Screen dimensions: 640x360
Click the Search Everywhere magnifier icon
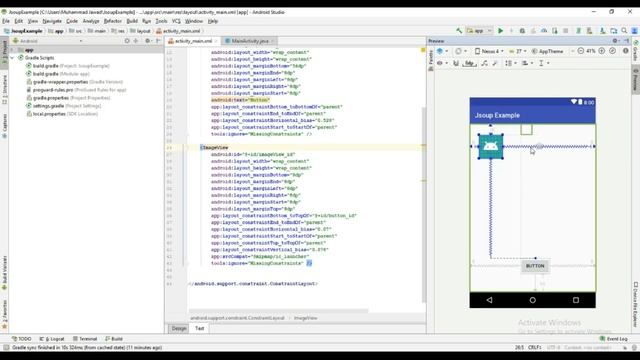624,31
